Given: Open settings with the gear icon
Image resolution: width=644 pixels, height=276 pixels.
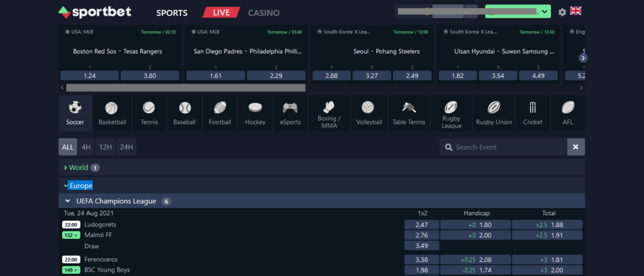Looking at the screenshot, I should click(562, 12).
